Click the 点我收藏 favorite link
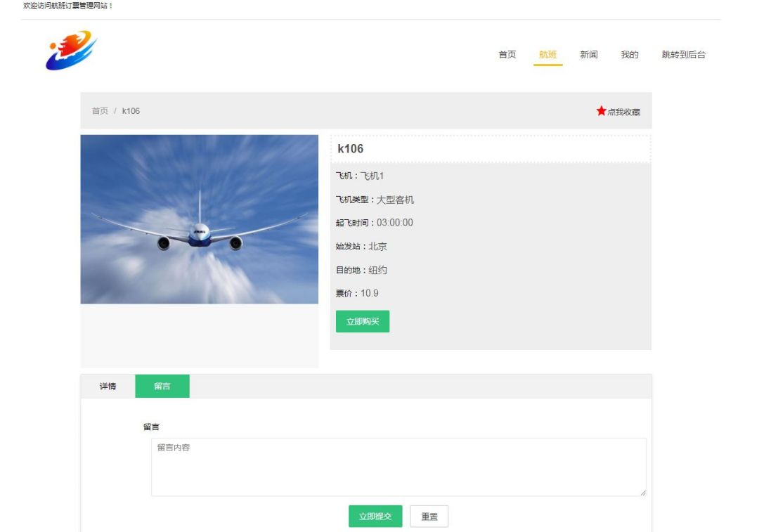 tap(623, 112)
